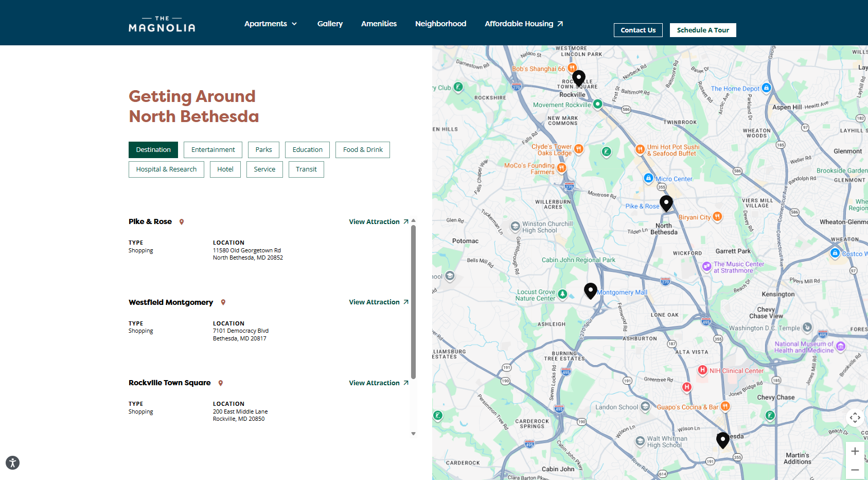
Task: Select the Food & Drink filter
Action: click(x=363, y=150)
